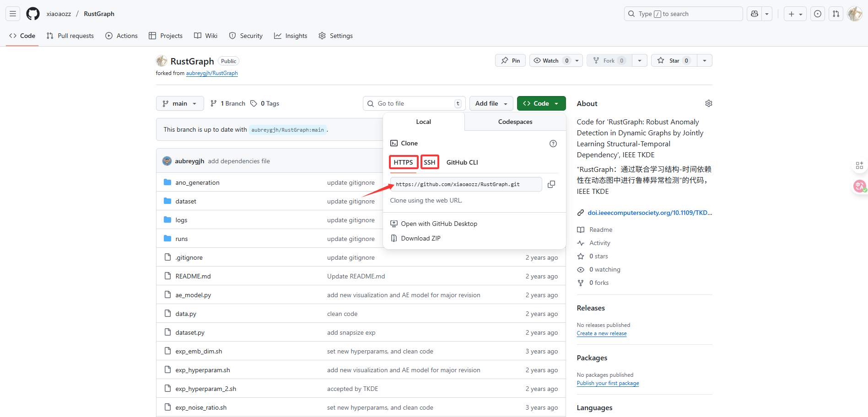Expand the Fork dropdown arrow

(640, 60)
